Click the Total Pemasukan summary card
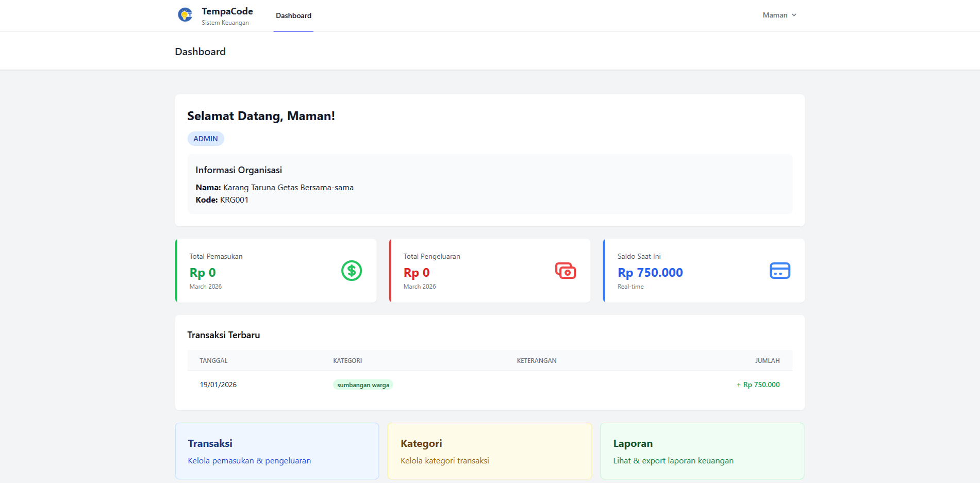980x483 pixels. click(276, 271)
